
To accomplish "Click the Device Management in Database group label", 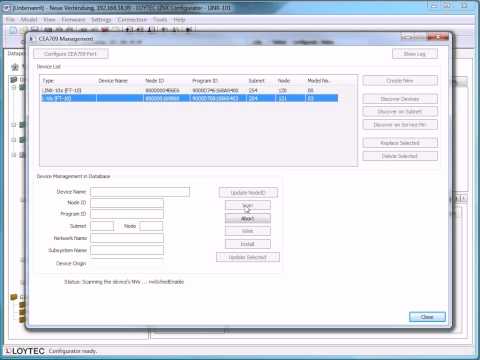I will 73,176.
